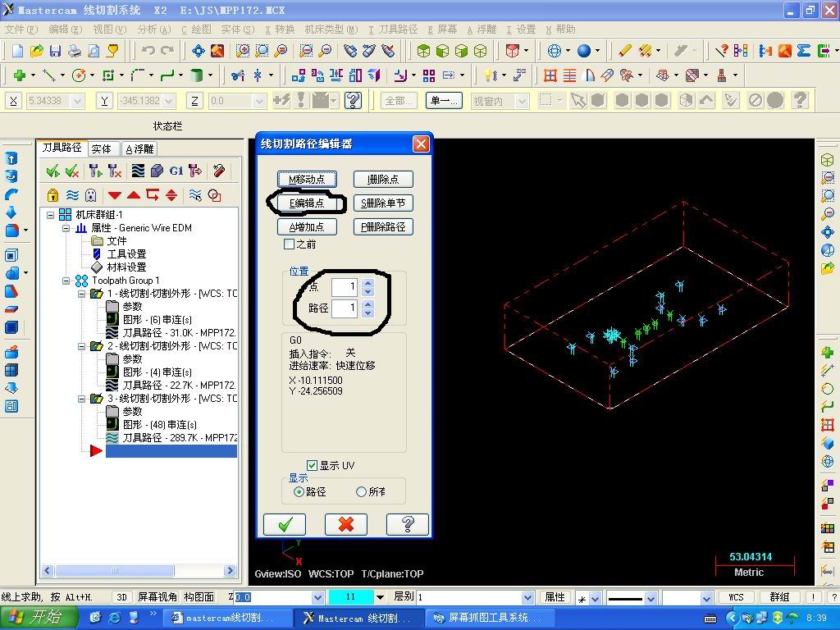Image resolution: width=840 pixels, height=630 pixels.
Task: Click the I删除点 button
Action: pos(383,180)
